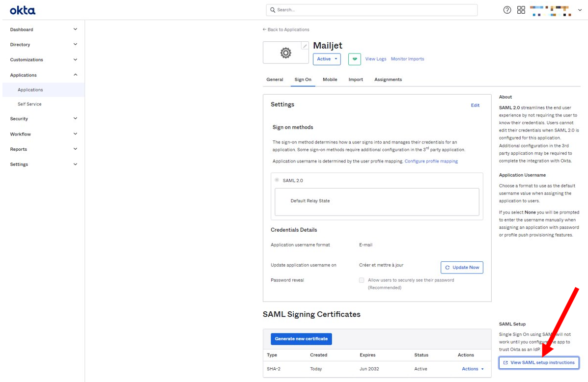The width and height of the screenshot is (588, 382).
Task: Expand the Settings sidebar chevron
Action: point(75,164)
